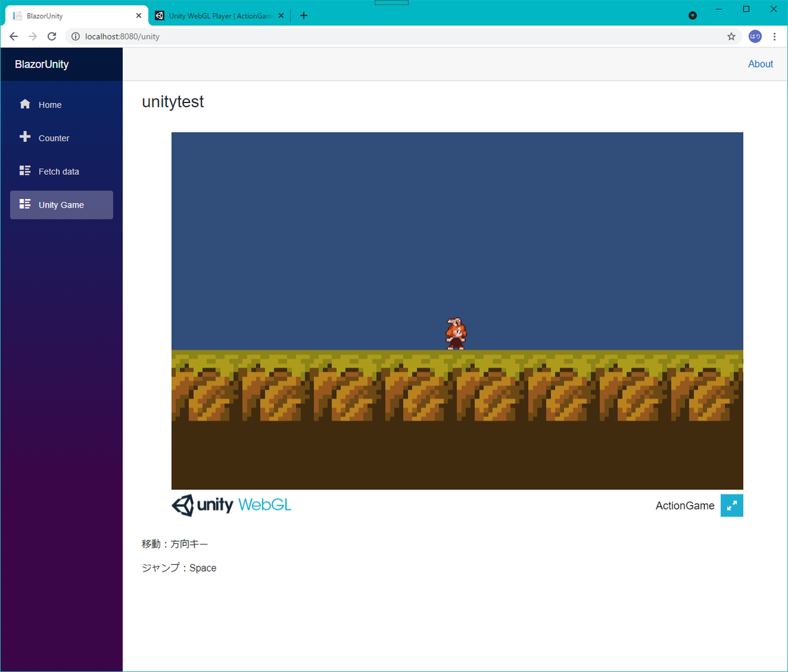Click the Unity Game sidebar icon
This screenshot has height=672, width=788.
click(25, 204)
